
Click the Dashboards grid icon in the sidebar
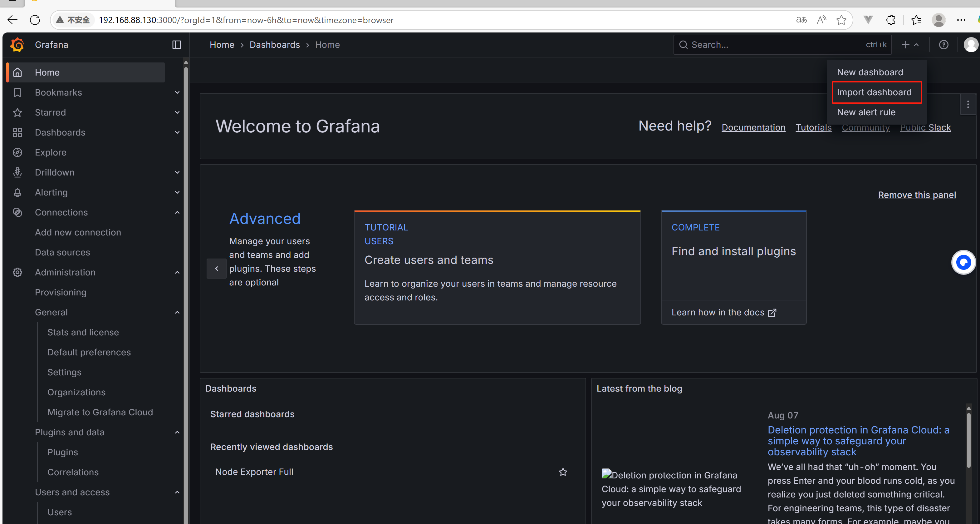(17, 132)
